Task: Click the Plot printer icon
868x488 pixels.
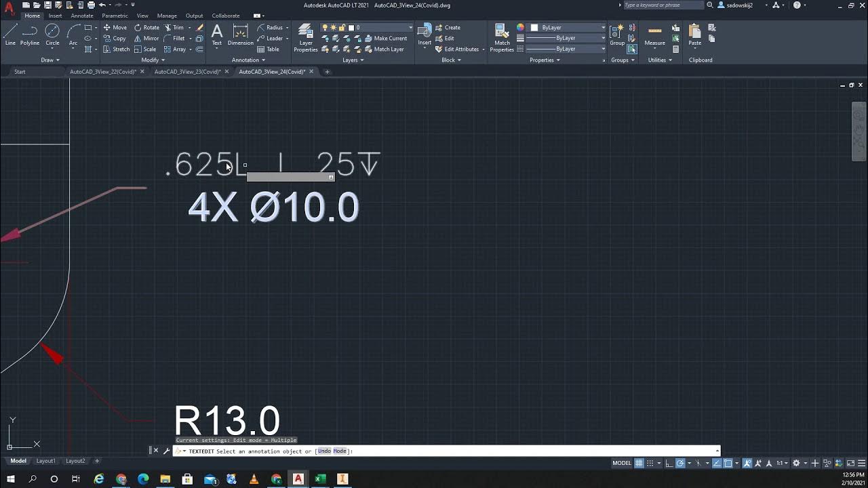Action: click(x=91, y=5)
